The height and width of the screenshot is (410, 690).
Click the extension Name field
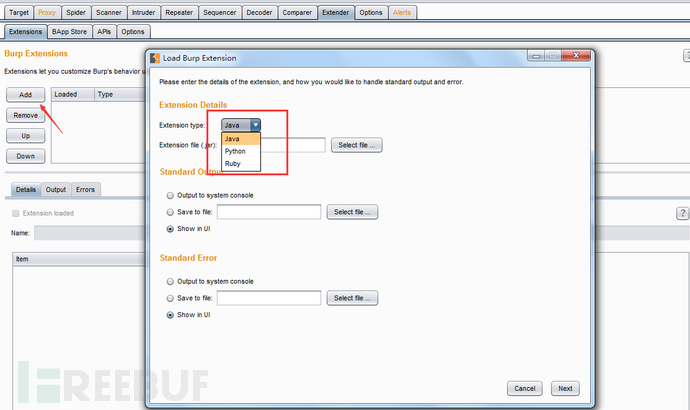point(90,233)
